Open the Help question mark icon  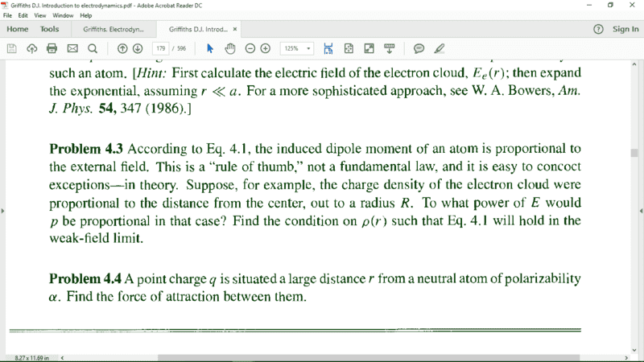click(x=598, y=29)
